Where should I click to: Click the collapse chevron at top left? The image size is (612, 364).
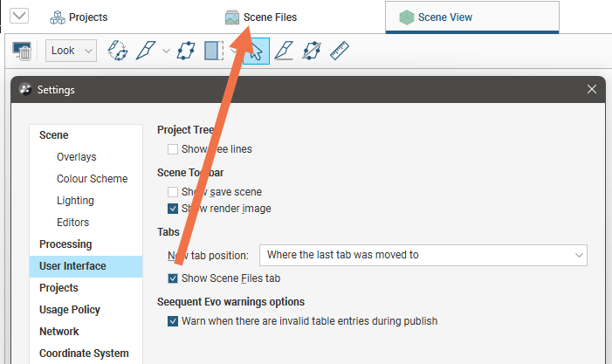(18, 17)
